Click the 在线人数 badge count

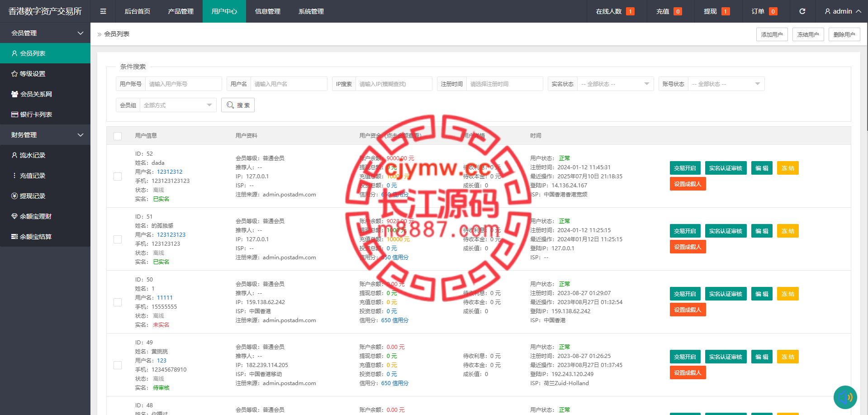pos(630,11)
